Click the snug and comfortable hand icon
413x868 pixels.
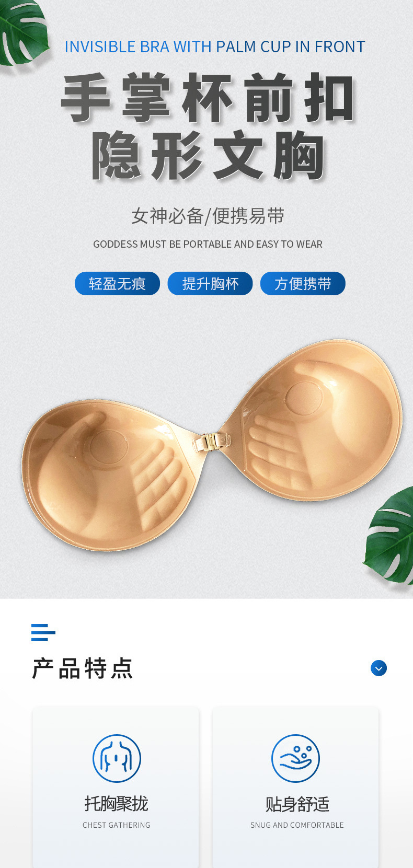tap(295, 758)
